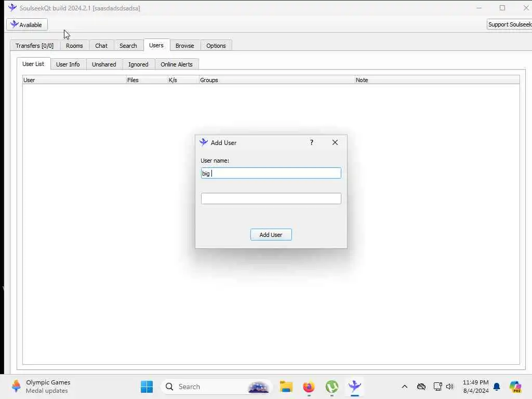Switch to the User Info sub-tab
Screen dimensions: 532x399
68,64
